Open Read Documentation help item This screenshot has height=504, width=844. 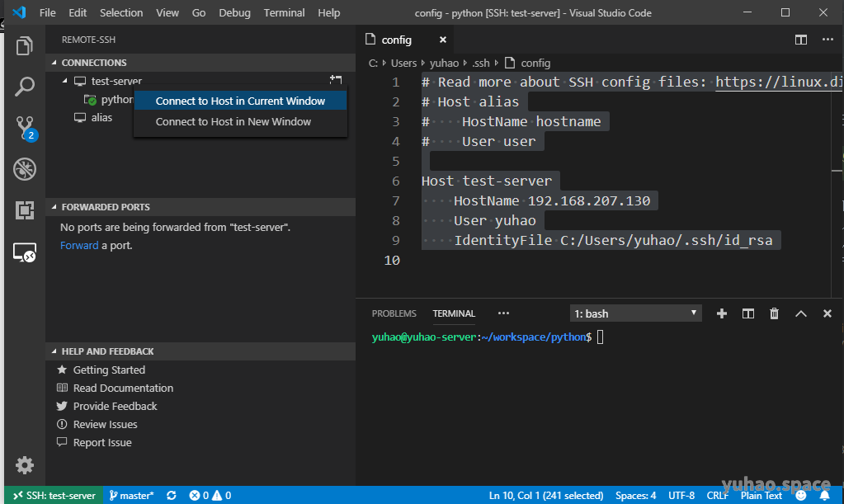click(x=123, y=388)
